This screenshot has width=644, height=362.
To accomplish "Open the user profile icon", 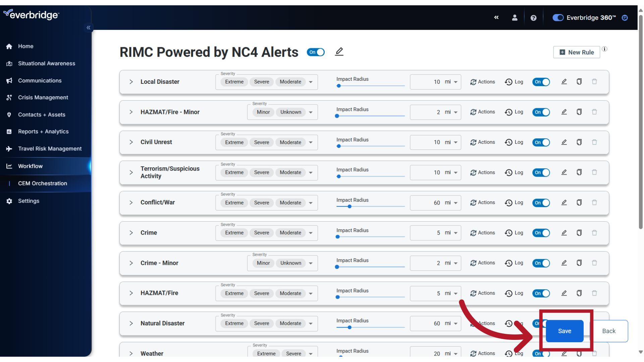I will pos(515,17).
